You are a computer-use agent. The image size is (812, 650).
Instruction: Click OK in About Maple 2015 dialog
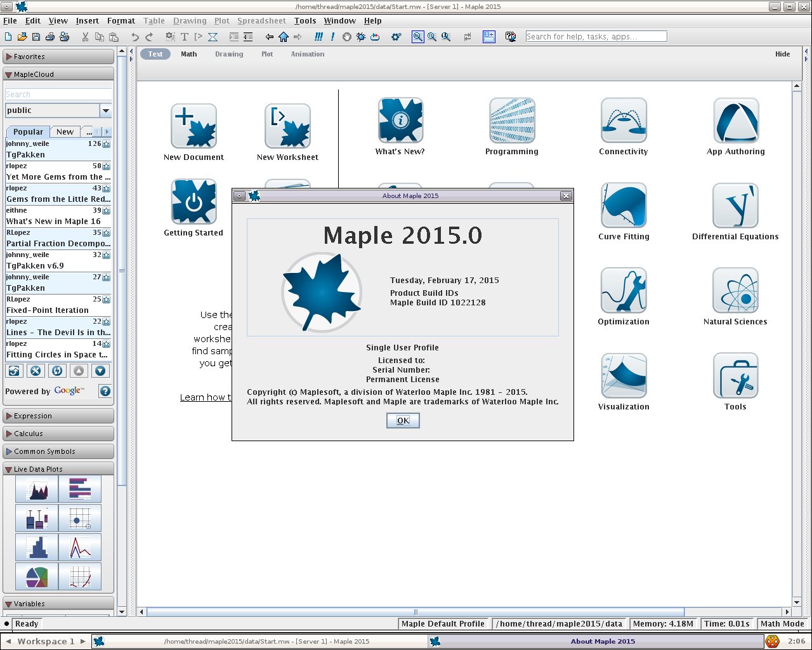pyautogui.click(x=403, y=420)
